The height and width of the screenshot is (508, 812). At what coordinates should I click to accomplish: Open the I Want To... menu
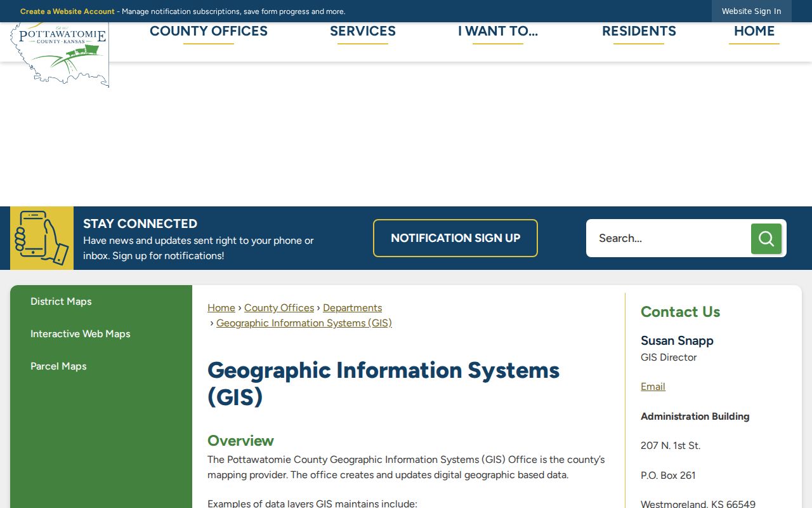(x=498, y=31)
